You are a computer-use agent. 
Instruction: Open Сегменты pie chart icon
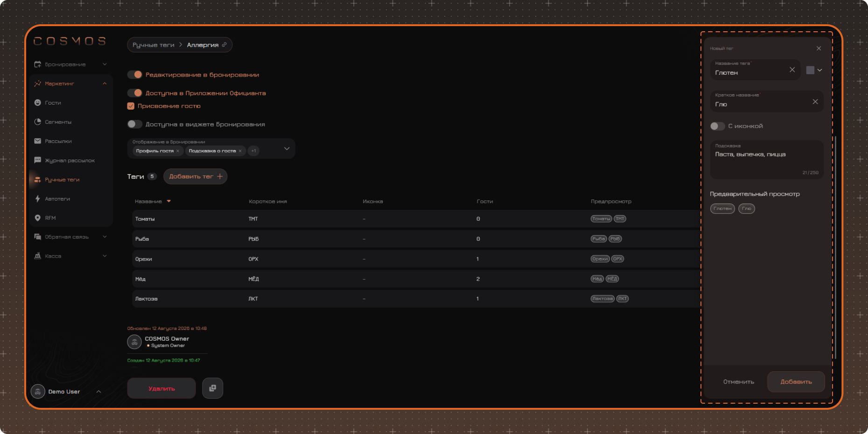pyautogui.click(x=38, y=122)
